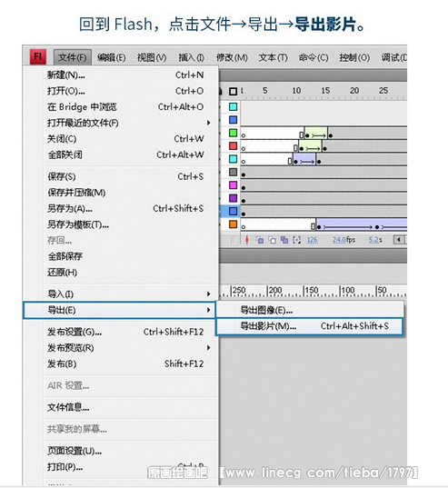Enable the Onion Skin Outlines button
This screenshot has height=488, width=448.
273,240
